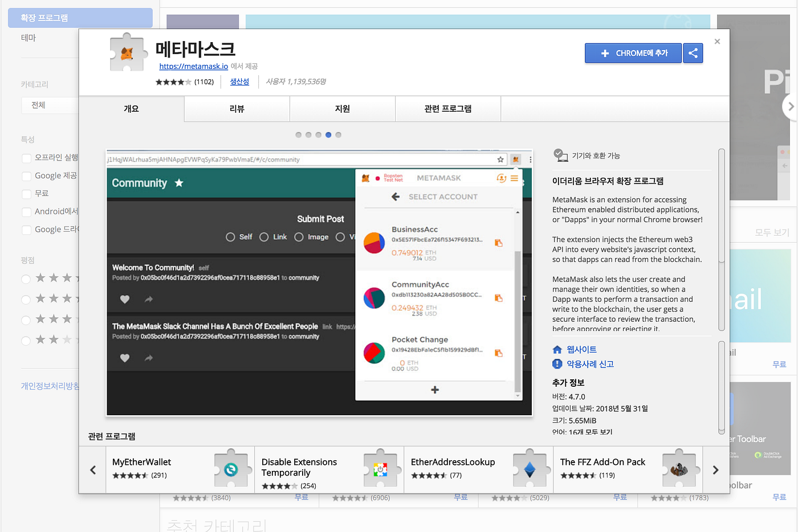Show next related extensions with right chevron

pyautogui.click(x=716, y=470)
